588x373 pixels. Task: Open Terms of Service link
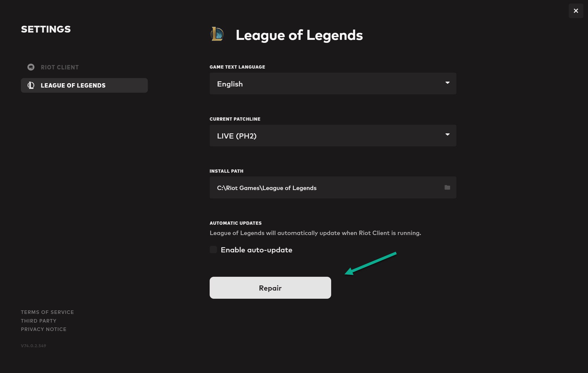(47, 312)
